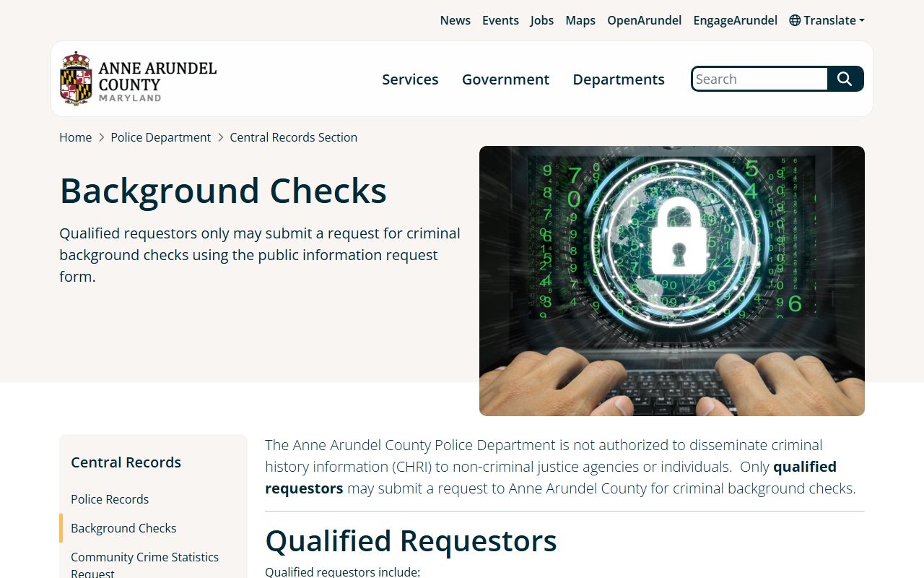Screen dimensions: 924x578
Task: Select Police Records in sidebar
Action: [110, 499]
